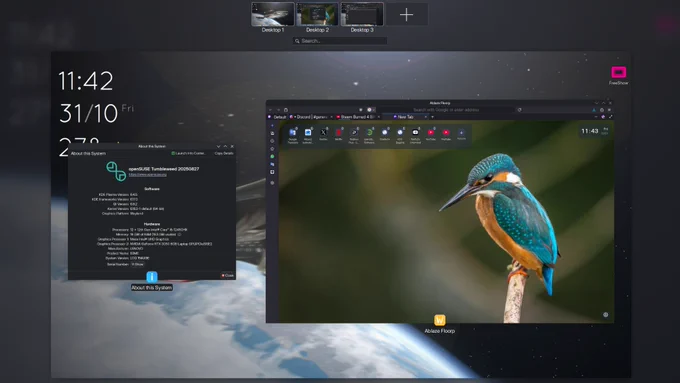This screenshot has height=383, width=680.
Task: Click the Close button in About this System
Action: coord(228,275)
